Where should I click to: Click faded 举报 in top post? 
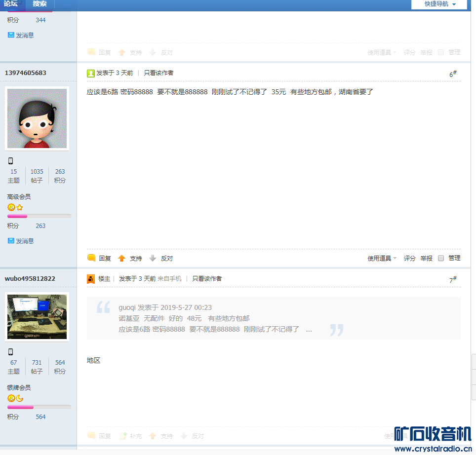tap(426, 52)
